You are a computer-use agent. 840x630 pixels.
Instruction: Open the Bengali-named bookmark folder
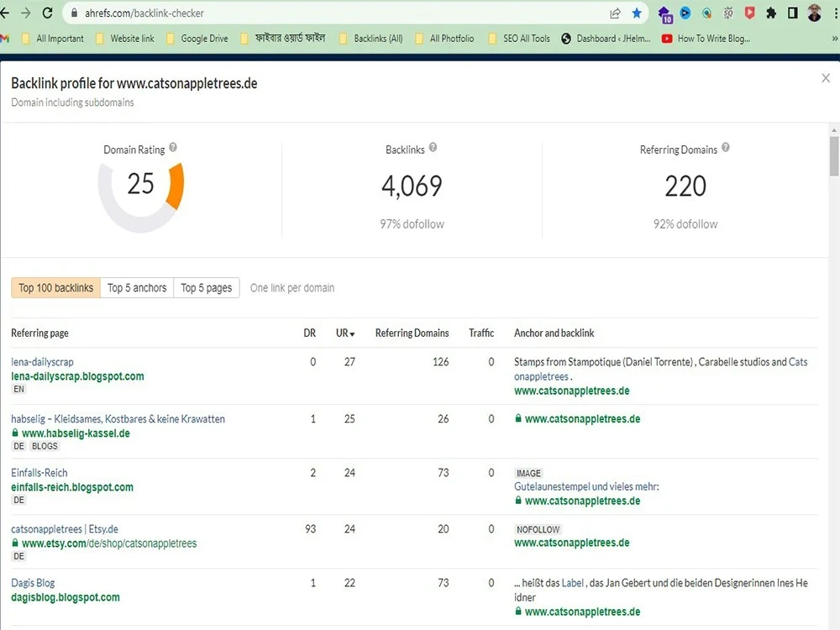(x=283, y=39)
